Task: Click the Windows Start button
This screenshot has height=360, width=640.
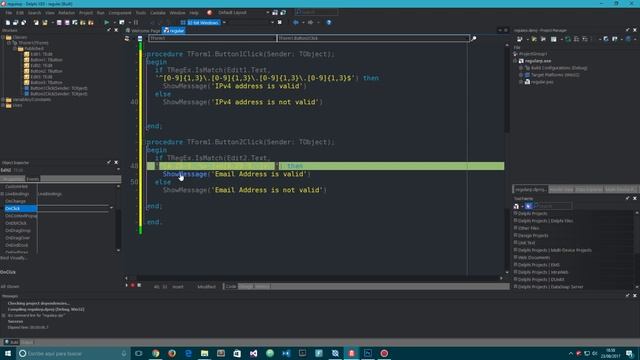Action: (x=8, y=353)
